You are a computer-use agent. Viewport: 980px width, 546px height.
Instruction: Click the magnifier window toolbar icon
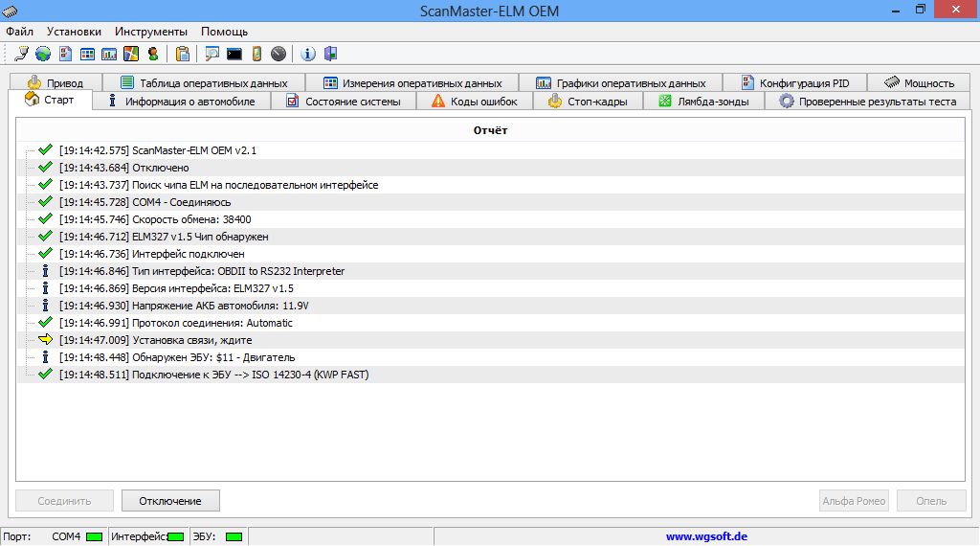[x=212, y=54]
